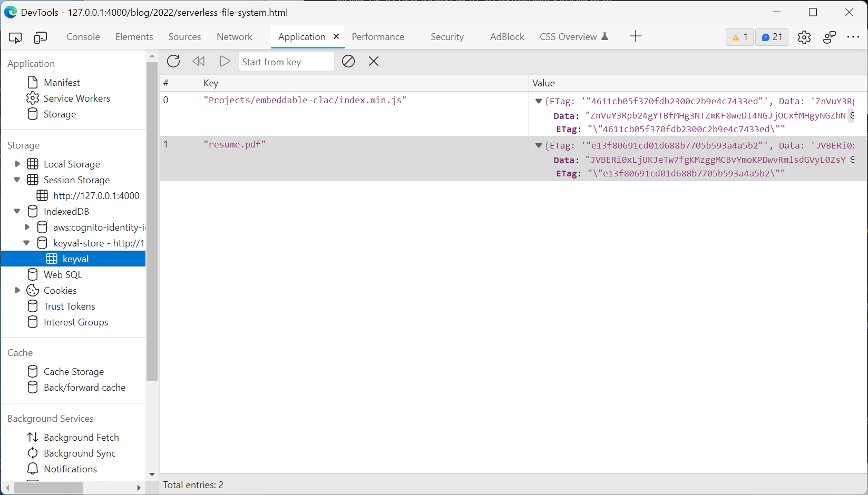The width and height of the screenshot is (868, 495).
Task: Open Manifest in sidebar
Action: (x=62, y=83)
